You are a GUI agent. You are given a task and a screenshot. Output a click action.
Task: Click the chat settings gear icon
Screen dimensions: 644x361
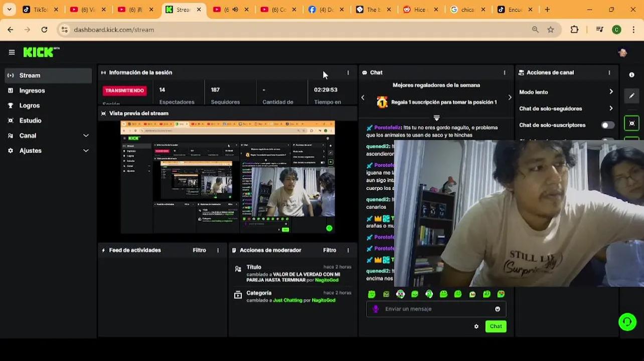(476, 326)
